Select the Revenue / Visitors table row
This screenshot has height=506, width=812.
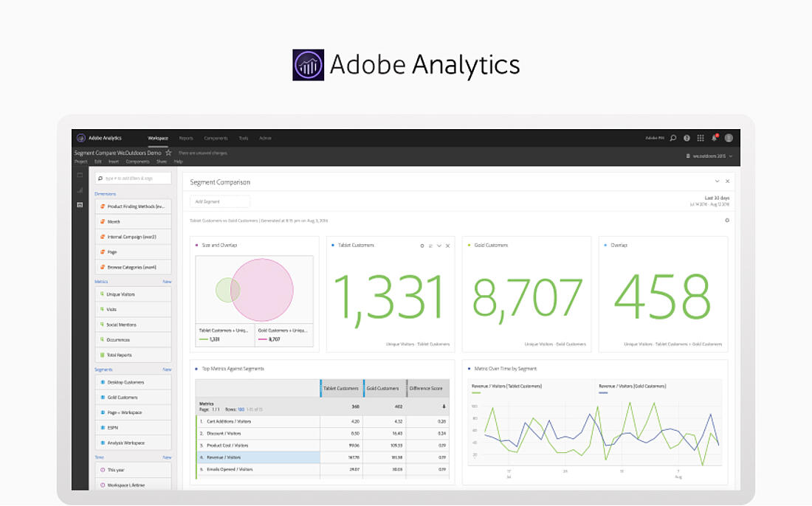(322, 457)
